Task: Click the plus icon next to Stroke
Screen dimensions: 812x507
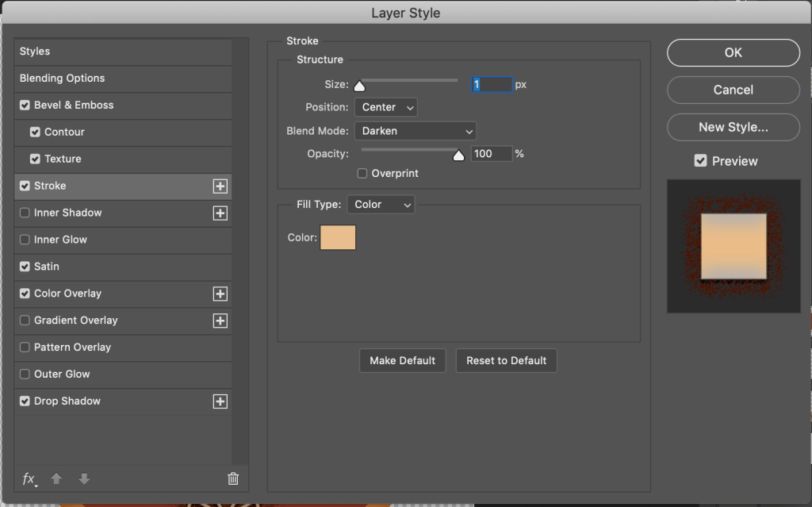Action: (x=220, y=186)
